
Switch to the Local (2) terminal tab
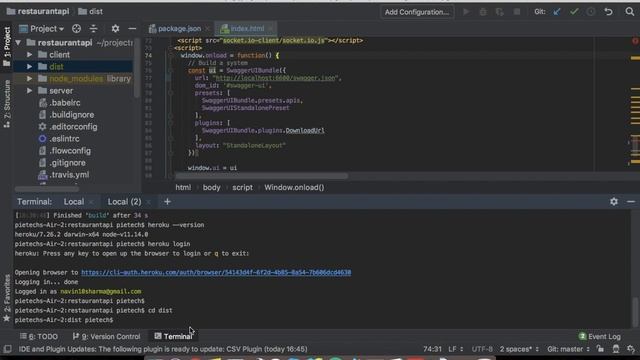coord(124,202)
